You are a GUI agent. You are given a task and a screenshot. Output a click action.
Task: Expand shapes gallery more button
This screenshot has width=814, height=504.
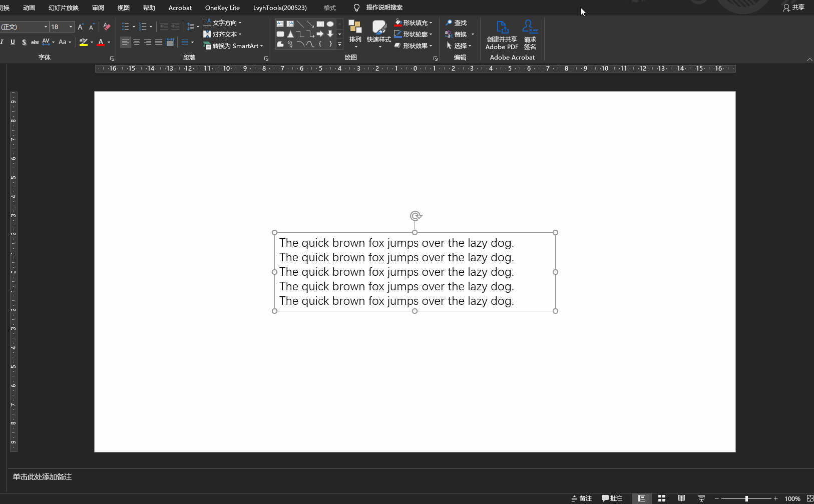pos(339,44)
